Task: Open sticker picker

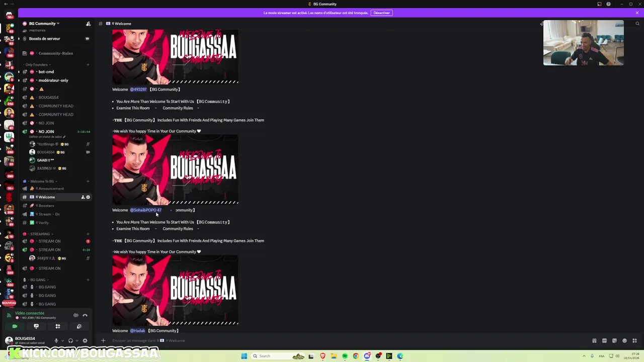Action: pos(614,340)
